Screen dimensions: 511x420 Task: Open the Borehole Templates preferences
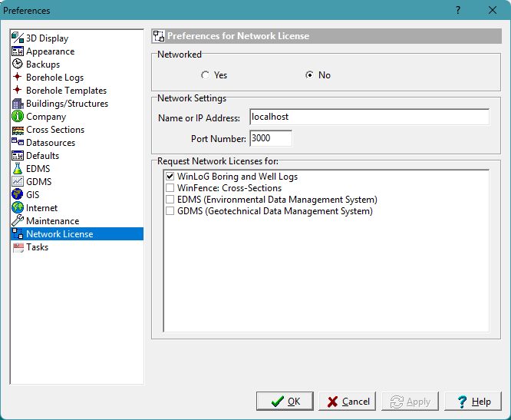(x=66, y=91)
